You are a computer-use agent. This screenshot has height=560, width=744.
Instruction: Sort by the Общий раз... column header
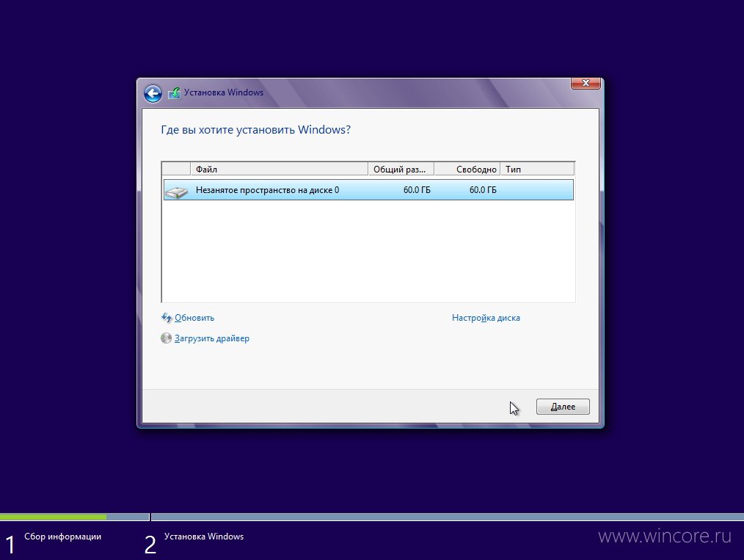click(401, 169)
